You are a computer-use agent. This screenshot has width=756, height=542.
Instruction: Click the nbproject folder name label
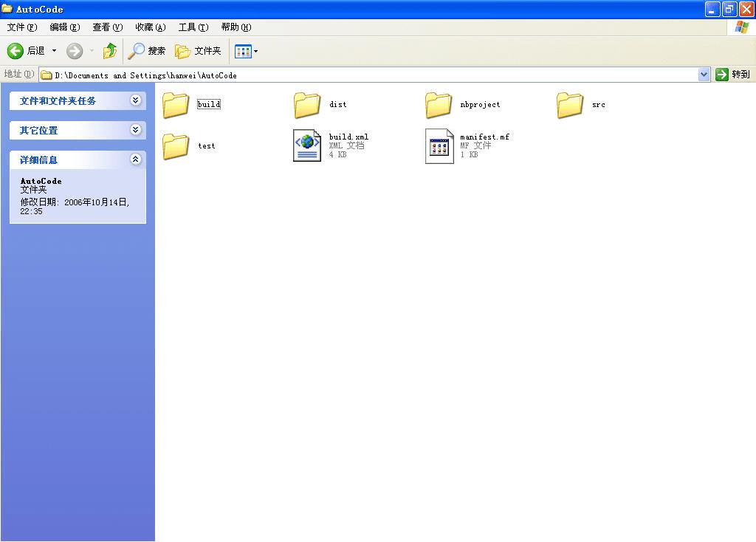point(480,104)
